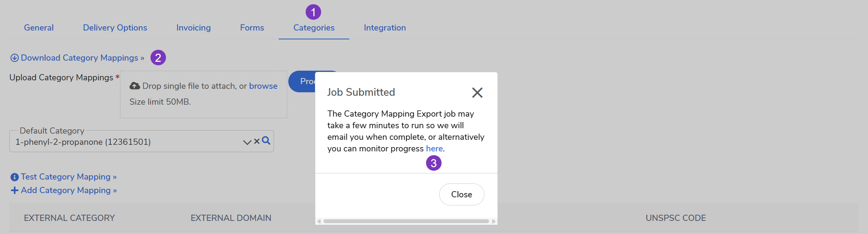868x234 pixels.
Task: Open the Integration tab
Action: click(x=385, y=28)
